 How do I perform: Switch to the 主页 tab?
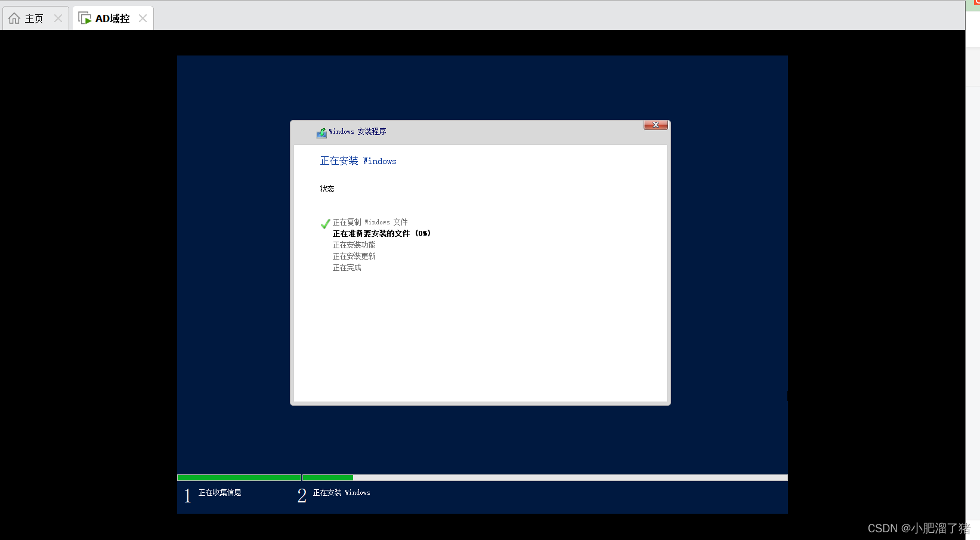point(36,18)
